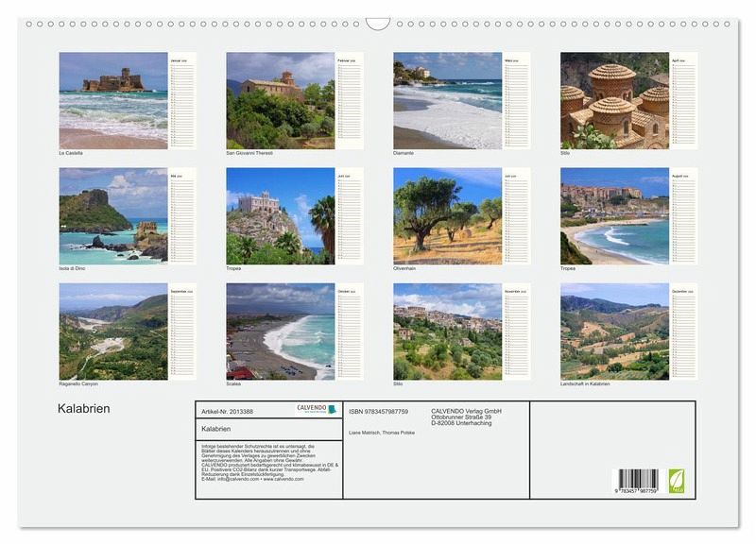Click the June date column
This screenshot has width=756, height=545.
pyautogui.click(x=350, y=216)
